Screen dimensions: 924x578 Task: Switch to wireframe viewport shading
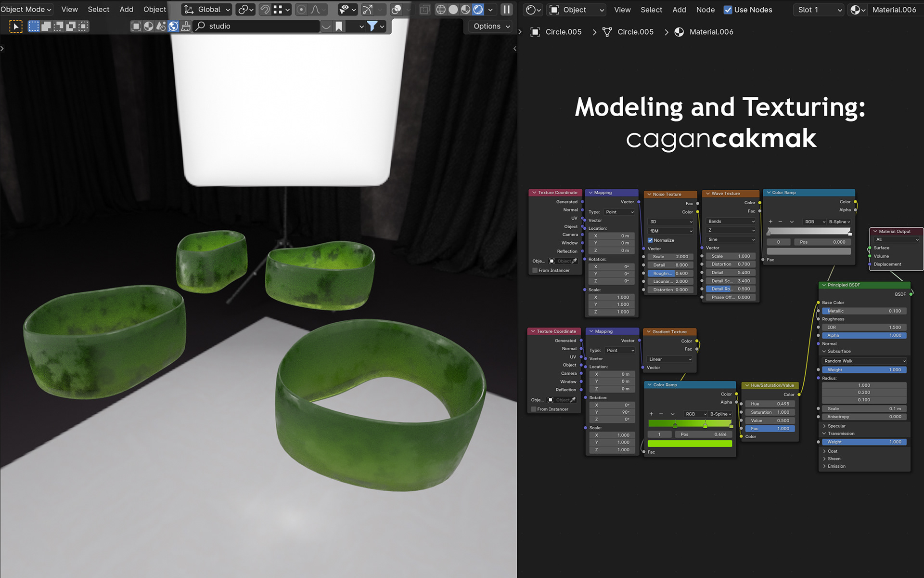440,10
